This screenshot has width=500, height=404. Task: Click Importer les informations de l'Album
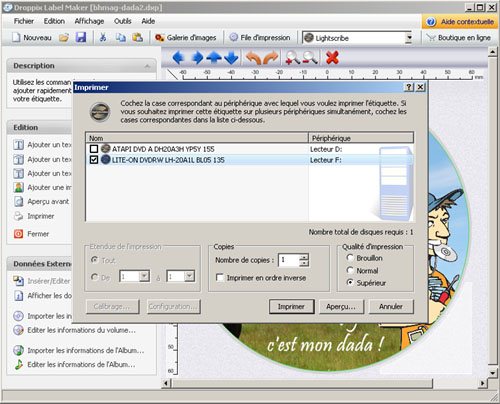tap(79, 350)
